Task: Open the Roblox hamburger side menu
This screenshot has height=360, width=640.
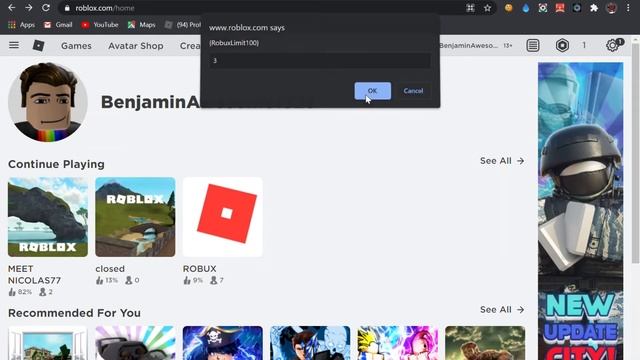Action: [x=14, y=45]
